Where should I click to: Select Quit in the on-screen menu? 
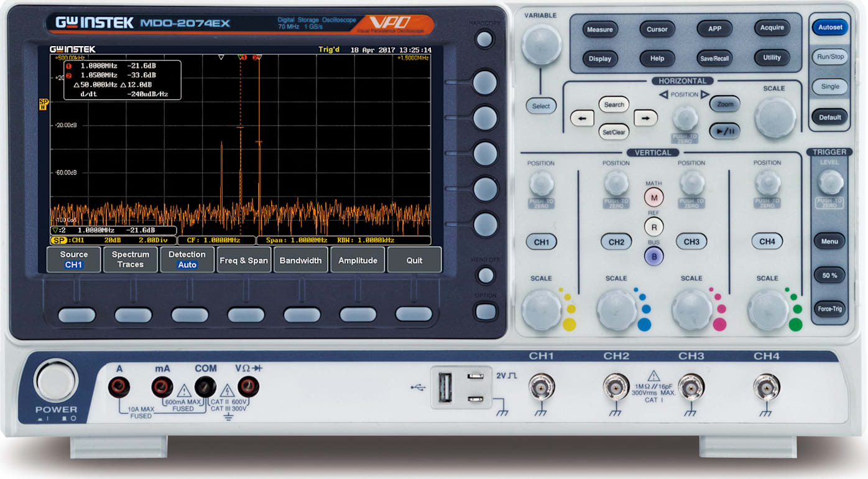[414, 259]
